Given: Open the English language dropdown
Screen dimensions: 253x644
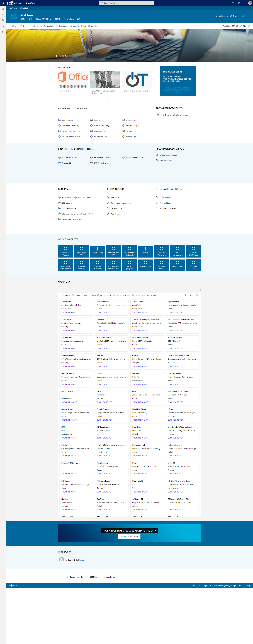Looking at the screenshot, I should click(x=244, y=16).
